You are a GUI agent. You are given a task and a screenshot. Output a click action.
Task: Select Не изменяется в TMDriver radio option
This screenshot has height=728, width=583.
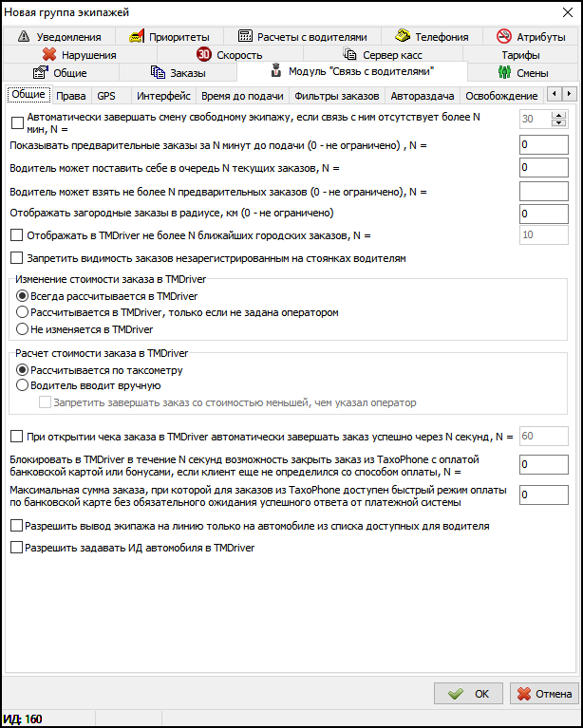(x=23, y=328)
